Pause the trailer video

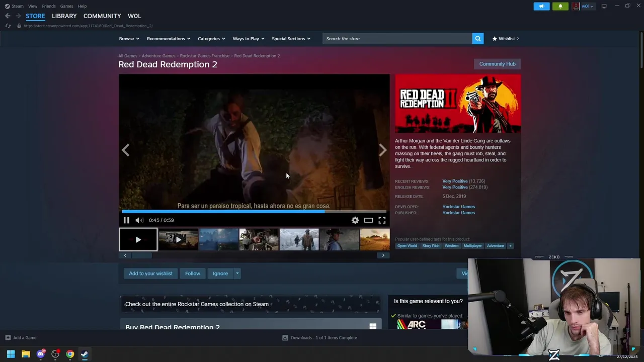point(126,220)
